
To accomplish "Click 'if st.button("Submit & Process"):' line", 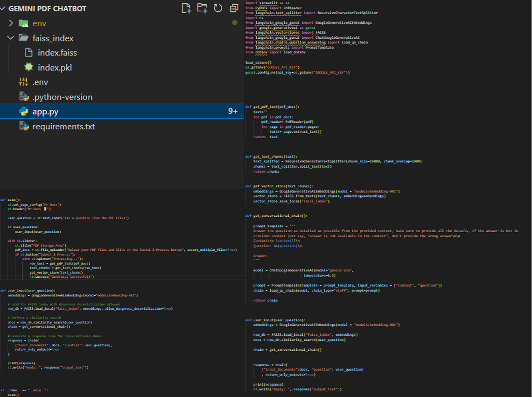I will [x=45, y=255].
